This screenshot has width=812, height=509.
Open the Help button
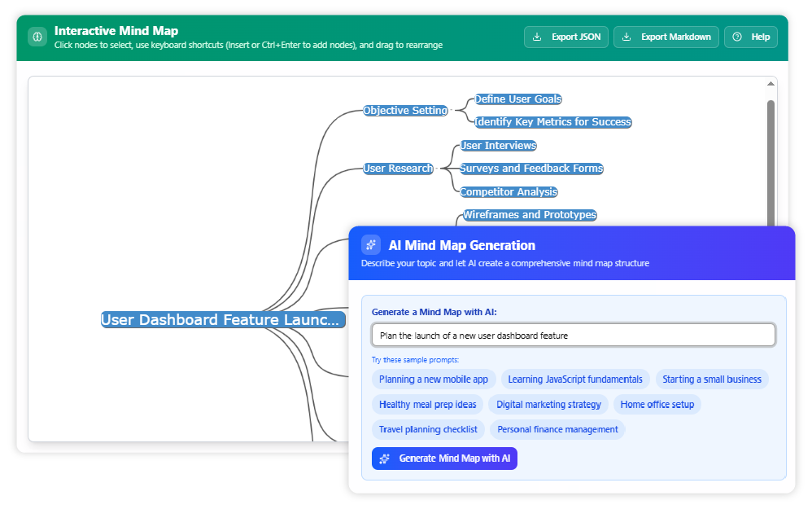pyautogui.click(x=750, y=37)
